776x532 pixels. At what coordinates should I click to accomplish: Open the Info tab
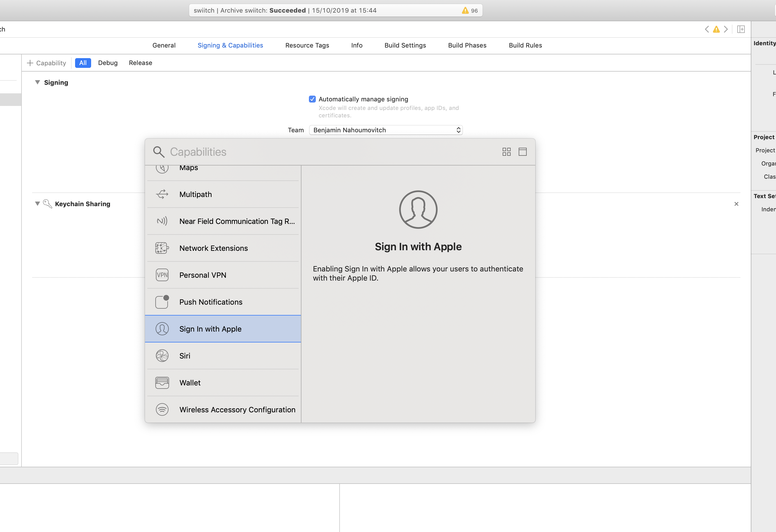pyautogui.click(x=356, y=45)
